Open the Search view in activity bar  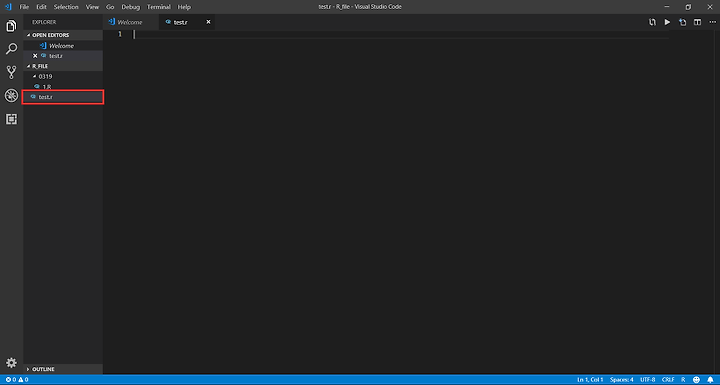11,49
